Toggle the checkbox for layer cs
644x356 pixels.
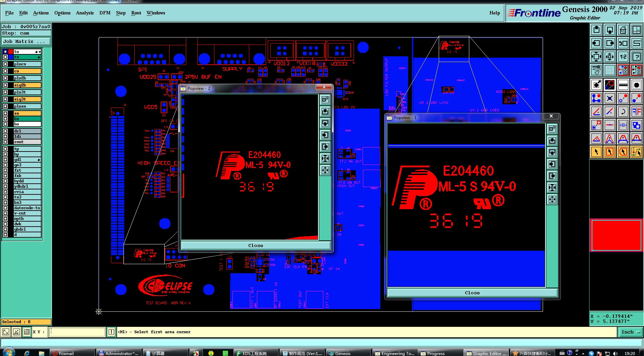point(5,71)
